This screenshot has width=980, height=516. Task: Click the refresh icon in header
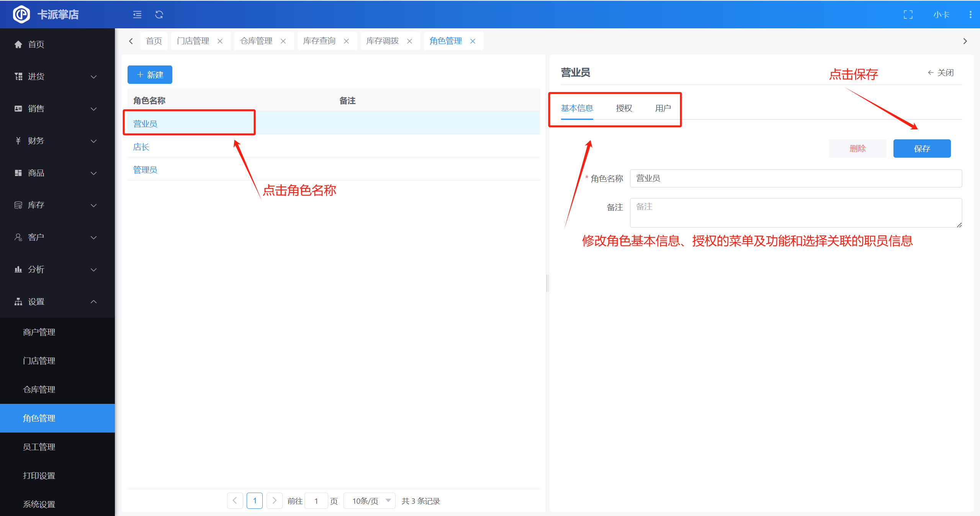click(159, 15)
